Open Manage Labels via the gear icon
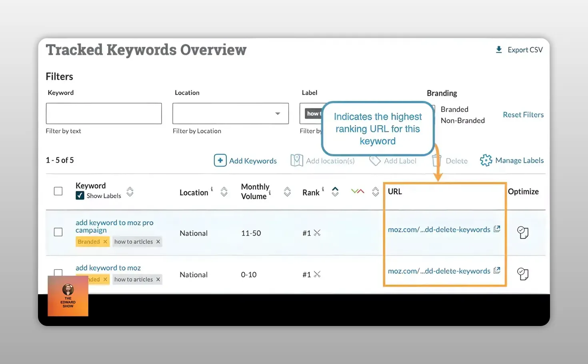Viewport: 588px width, 364px height. click(x=486, y=160)
